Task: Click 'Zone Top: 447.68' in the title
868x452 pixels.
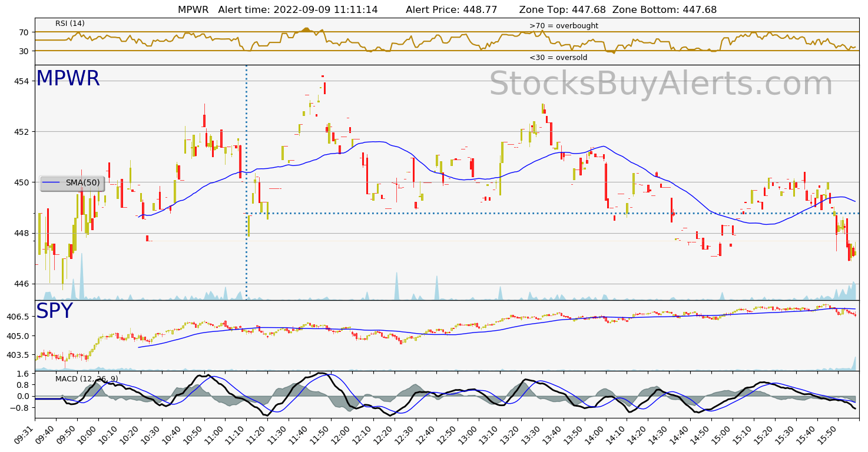Action: 563,10
